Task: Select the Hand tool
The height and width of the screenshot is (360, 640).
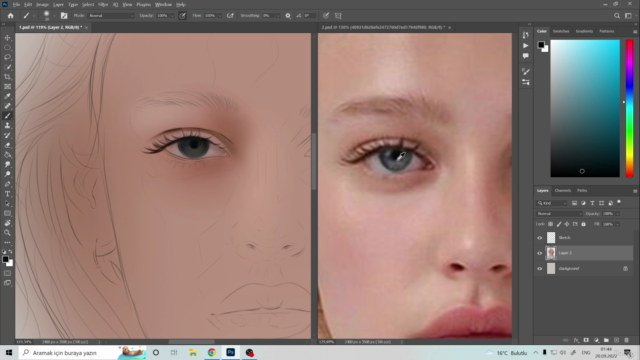Action: [x=7, y=223]
